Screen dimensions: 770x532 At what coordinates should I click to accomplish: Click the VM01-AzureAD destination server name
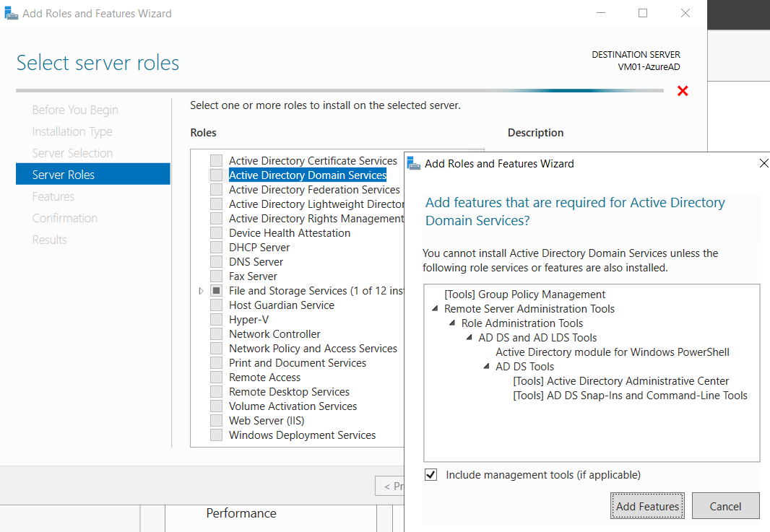point(649,66)
